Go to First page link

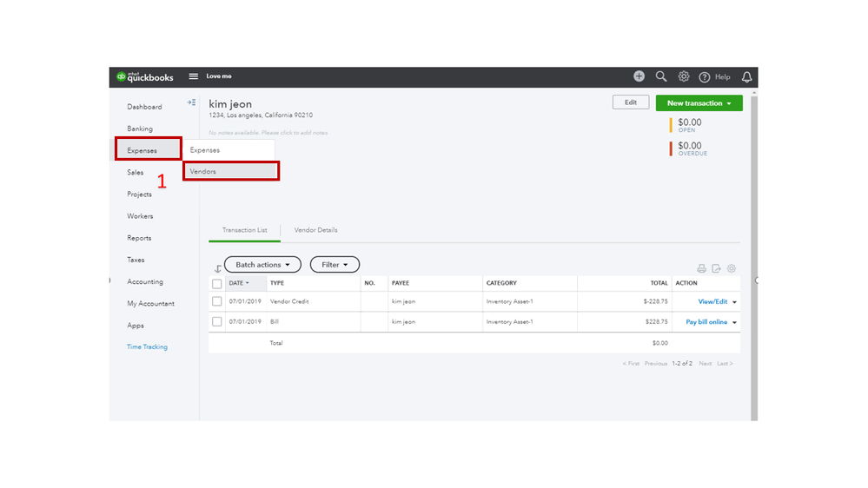pos(631,364)
